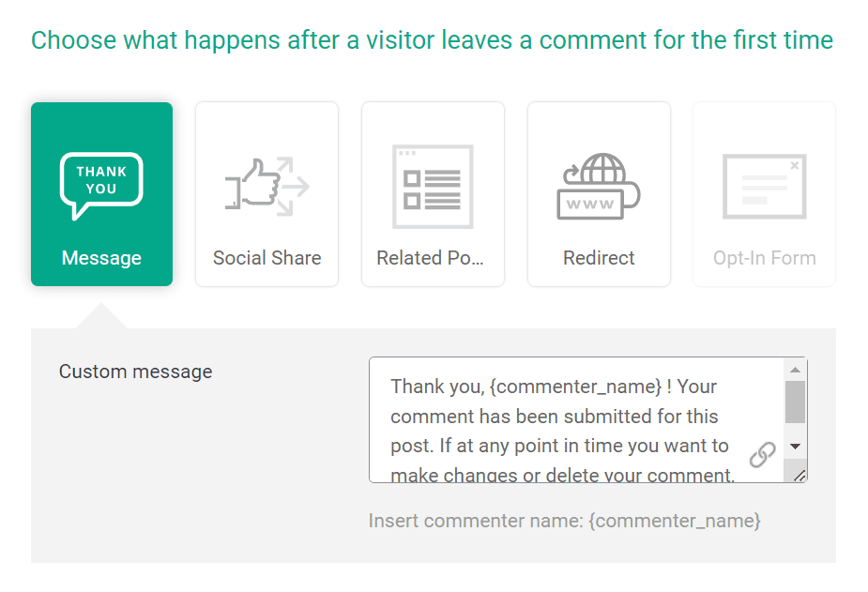This screenshot has height=592, width=868.
Task: Click the custom message scrollbar thumb
Action: (x=795, y=402)
